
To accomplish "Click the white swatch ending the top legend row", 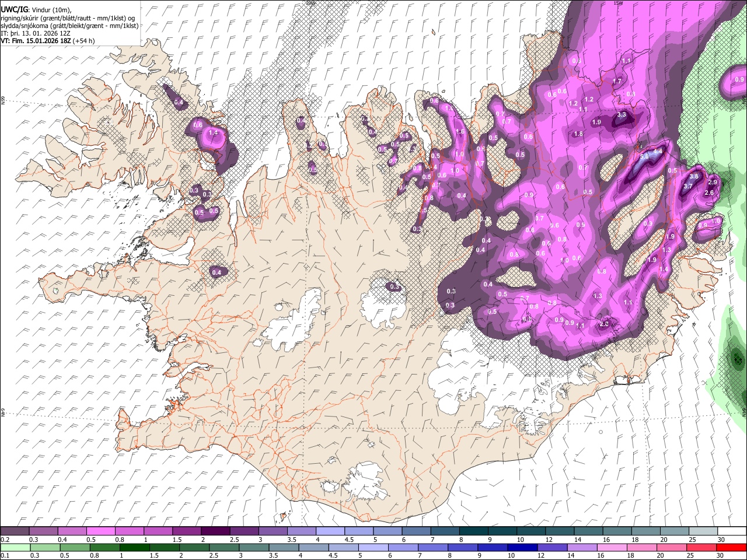I will (x=732, y=531).
